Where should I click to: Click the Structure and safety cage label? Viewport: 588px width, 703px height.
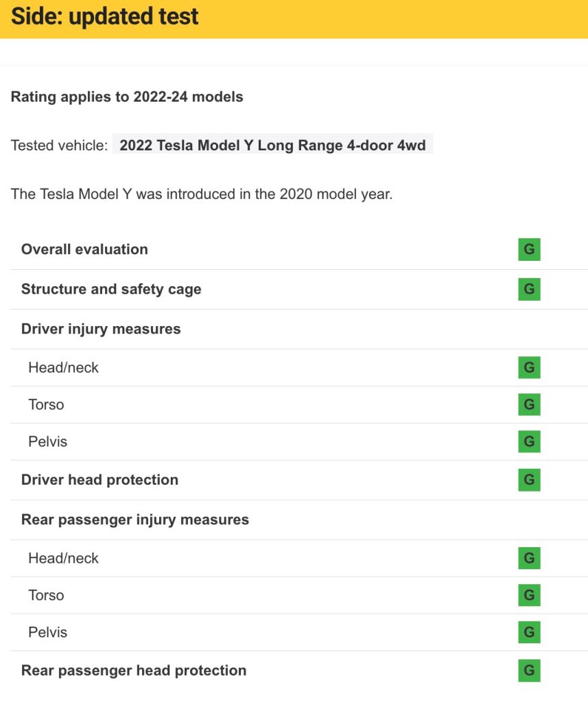(111, 289)
